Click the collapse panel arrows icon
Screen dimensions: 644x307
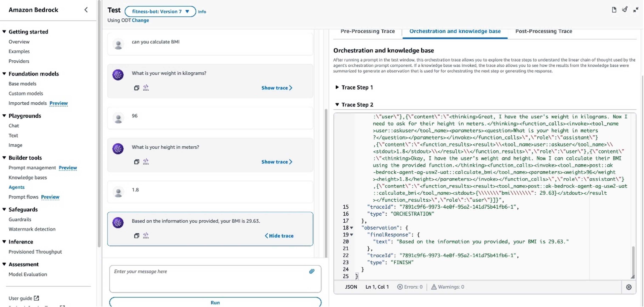tap(636, 10)
